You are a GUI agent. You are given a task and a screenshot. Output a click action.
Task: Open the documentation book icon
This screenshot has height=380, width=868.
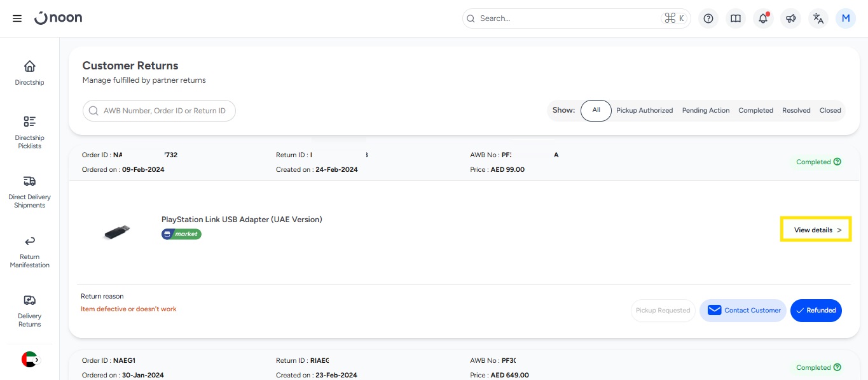(736, 18)
